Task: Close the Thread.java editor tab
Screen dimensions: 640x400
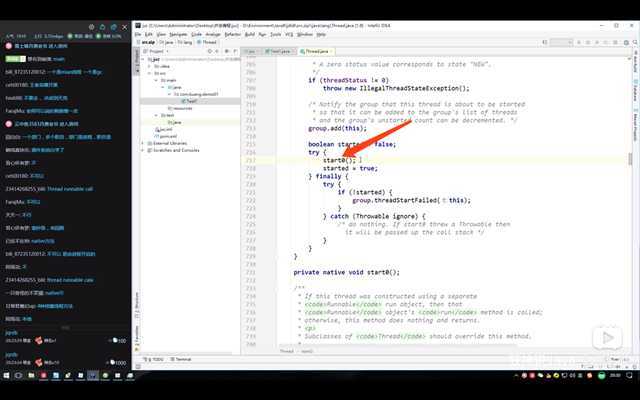Action: [332, 51]
